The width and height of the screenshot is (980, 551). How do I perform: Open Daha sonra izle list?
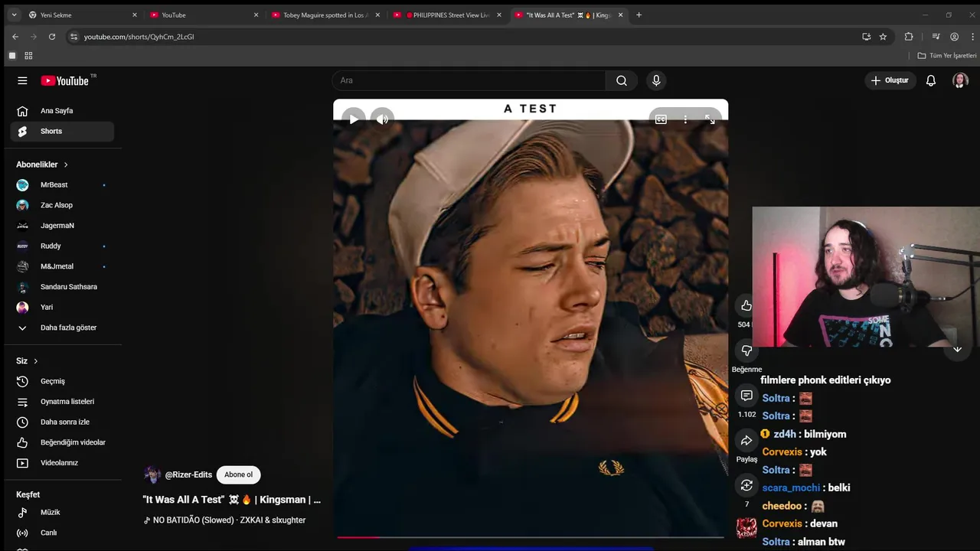(x=62, y=422)
